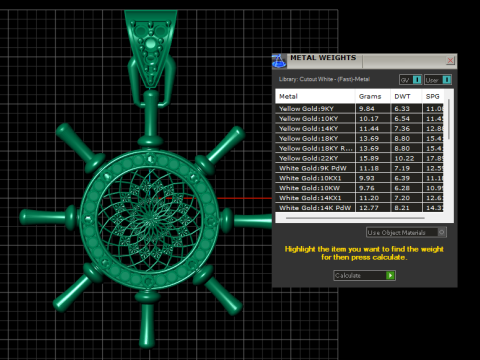Select the White Gold:14K PdW row
Viewport: 480px width, 360px height.
click(x=359, y=208)
